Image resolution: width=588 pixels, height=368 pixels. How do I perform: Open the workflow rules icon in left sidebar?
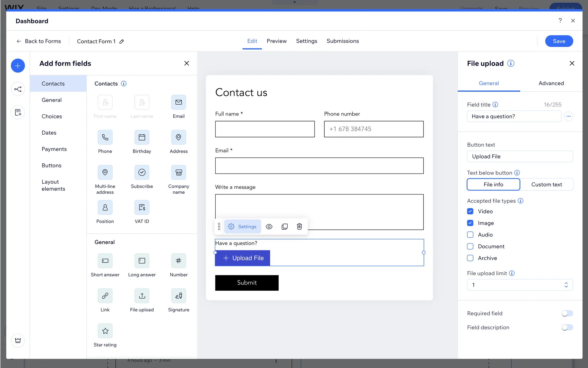18,89
